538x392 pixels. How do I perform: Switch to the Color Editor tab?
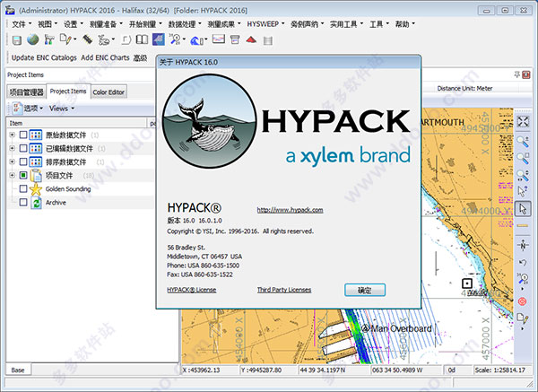click(x=108, y=92)
